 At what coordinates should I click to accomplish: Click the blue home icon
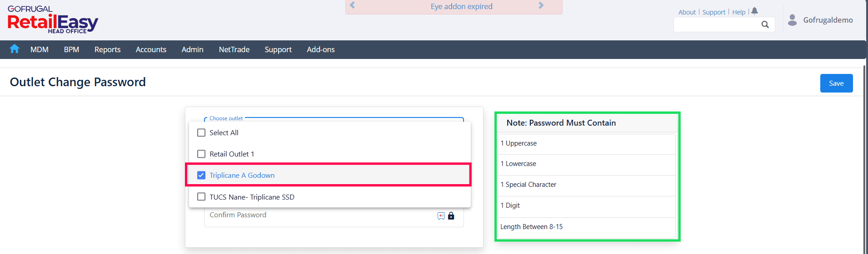15,49
